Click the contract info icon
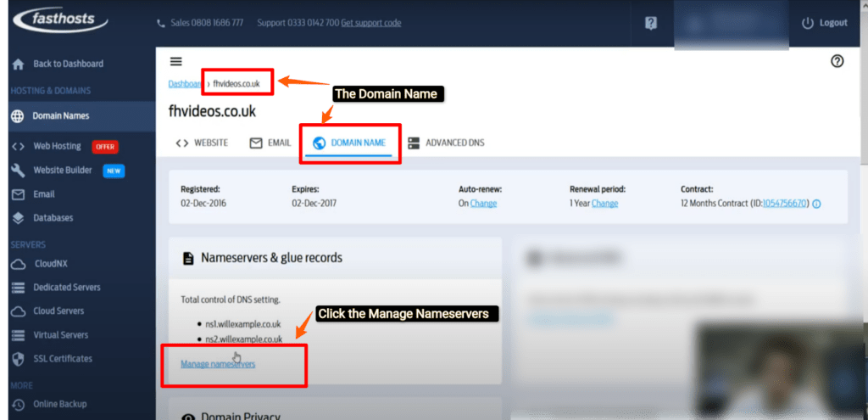 [x=816, y=204]
